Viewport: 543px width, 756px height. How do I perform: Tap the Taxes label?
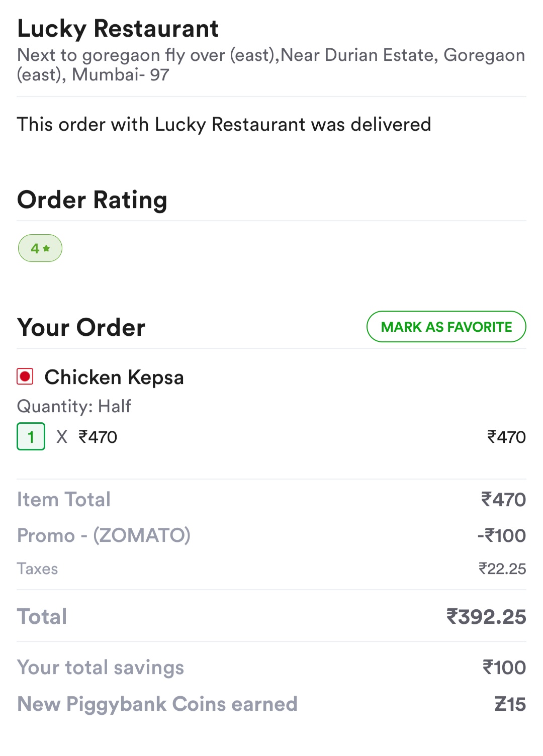coord(38,569)
